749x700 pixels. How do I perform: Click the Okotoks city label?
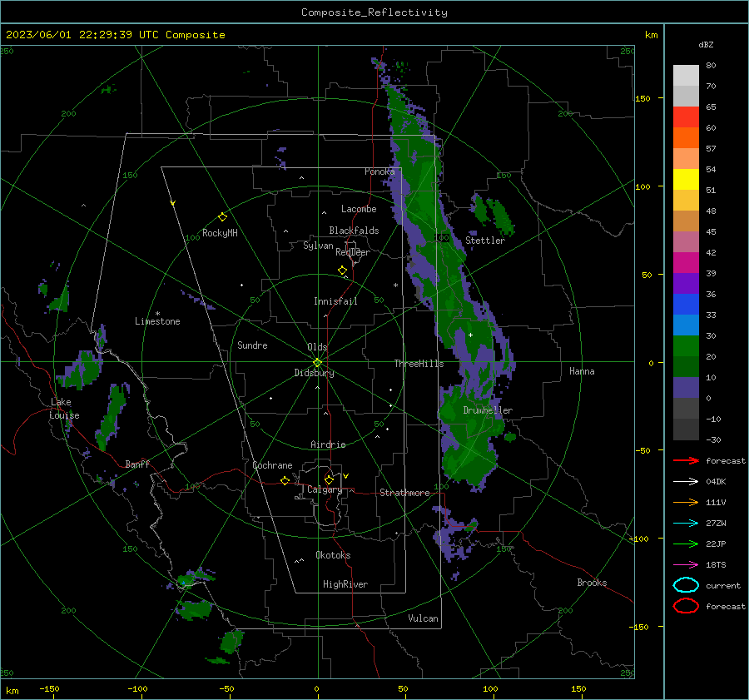click(333, 555)
